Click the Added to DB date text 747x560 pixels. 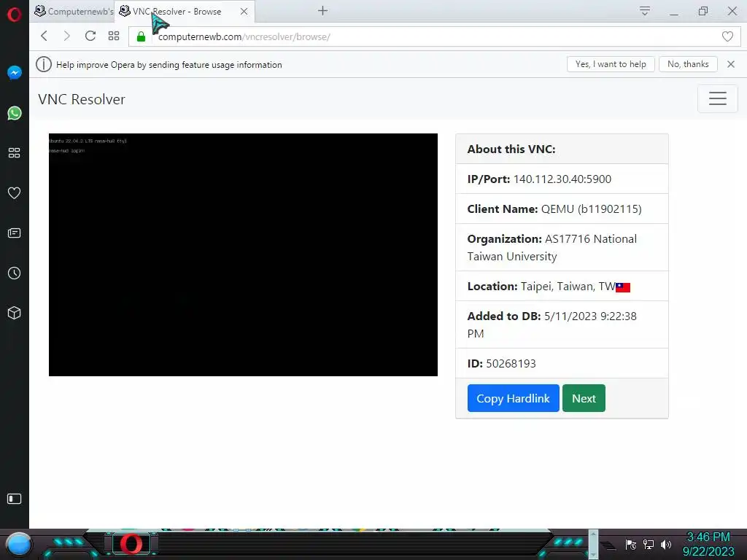pyautogui.click(x=551, y=324)
